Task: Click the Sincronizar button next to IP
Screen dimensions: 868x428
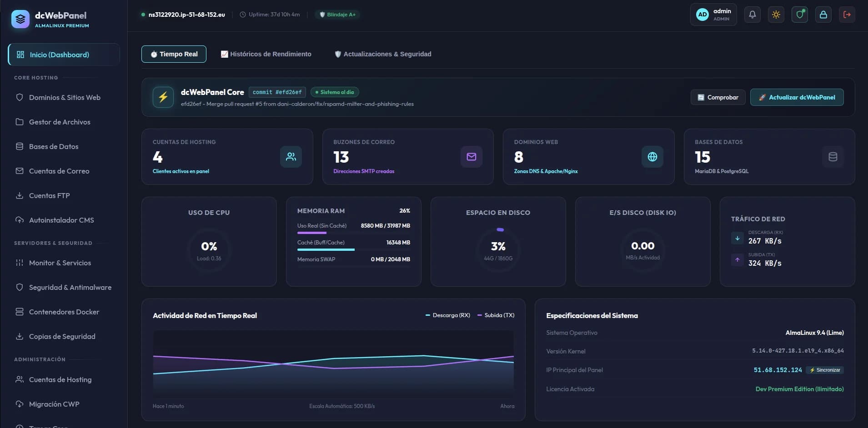Action: click(x=825, y=370)
